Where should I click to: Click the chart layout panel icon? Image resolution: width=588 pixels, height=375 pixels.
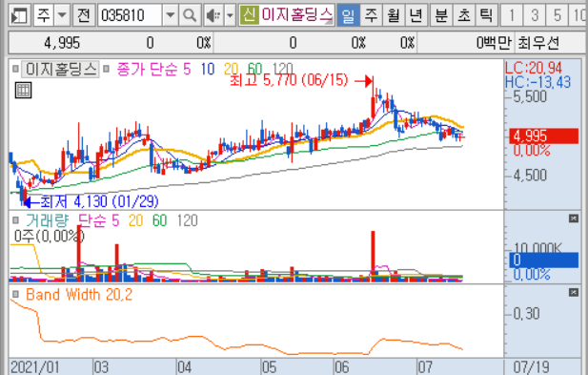coord(19,15)
